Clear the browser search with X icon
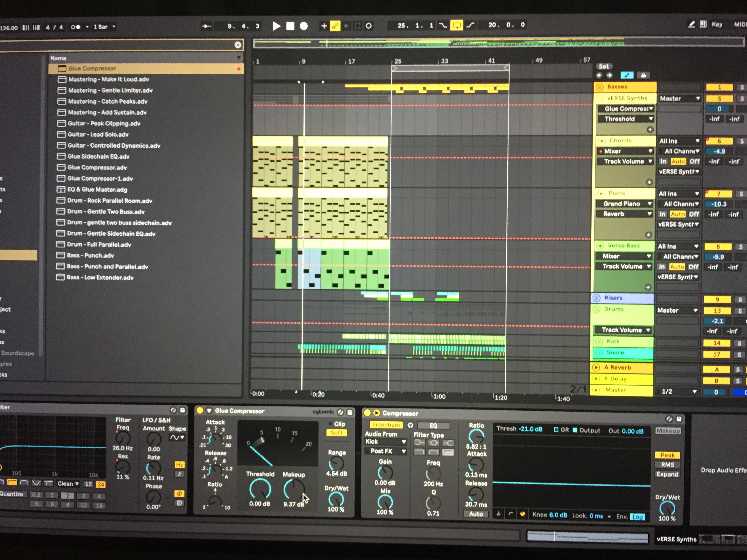 [238, 45]
